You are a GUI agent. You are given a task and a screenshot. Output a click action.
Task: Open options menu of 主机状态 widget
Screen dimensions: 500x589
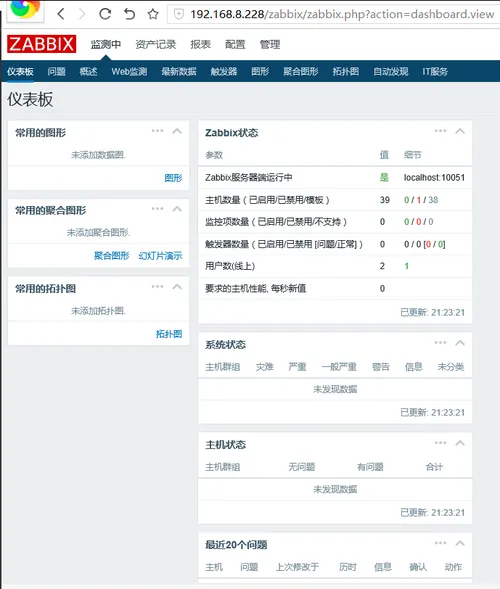point(440,443)
